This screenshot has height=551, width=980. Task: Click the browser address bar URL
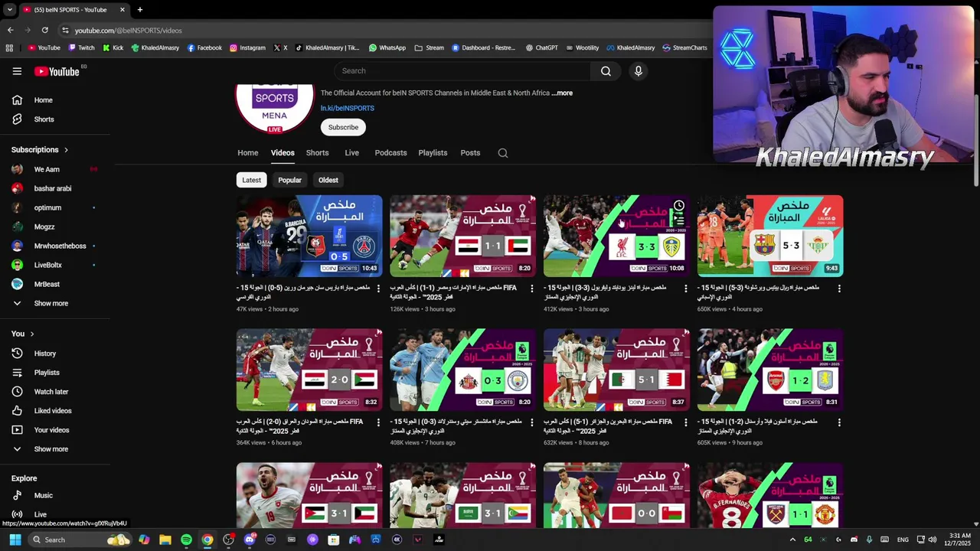coord(128,31)
